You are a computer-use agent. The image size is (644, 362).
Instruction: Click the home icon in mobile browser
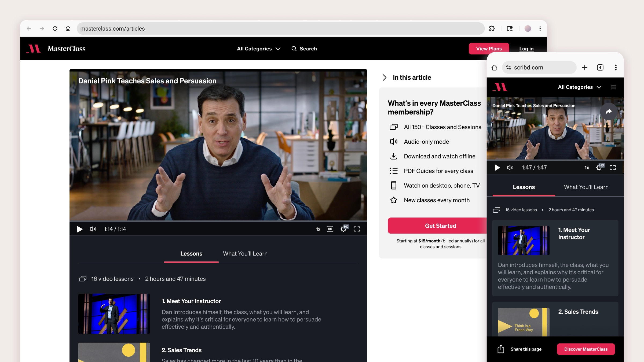click(x=495, y=68)
